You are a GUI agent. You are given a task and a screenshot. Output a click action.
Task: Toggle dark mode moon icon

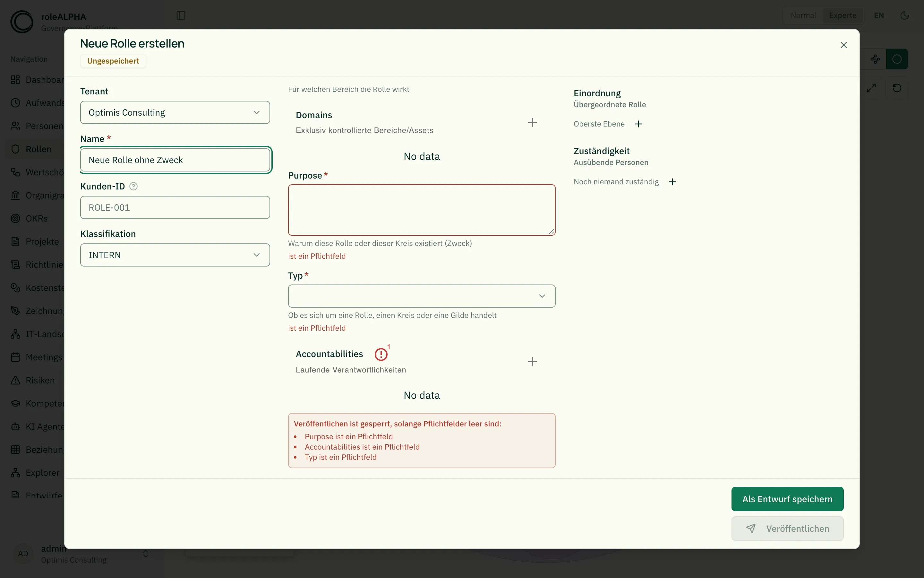coord(904,16)
